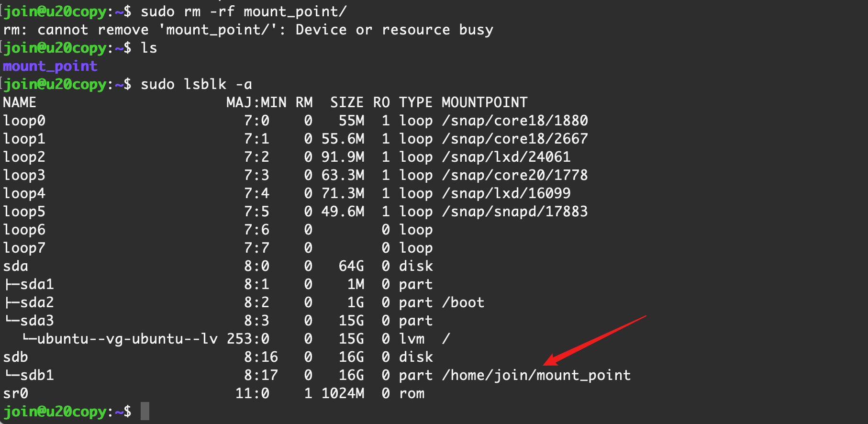Click the /snap/snapd/17883 mount path
The width and height of the screenshot is (868, 424).
pyautogui.click(x=515, y=212)
